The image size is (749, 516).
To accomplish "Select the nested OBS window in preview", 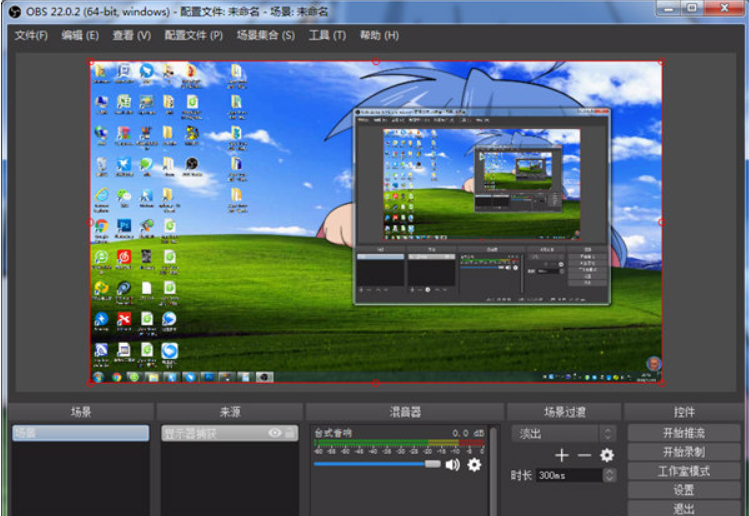I will (x=482, y=206).
